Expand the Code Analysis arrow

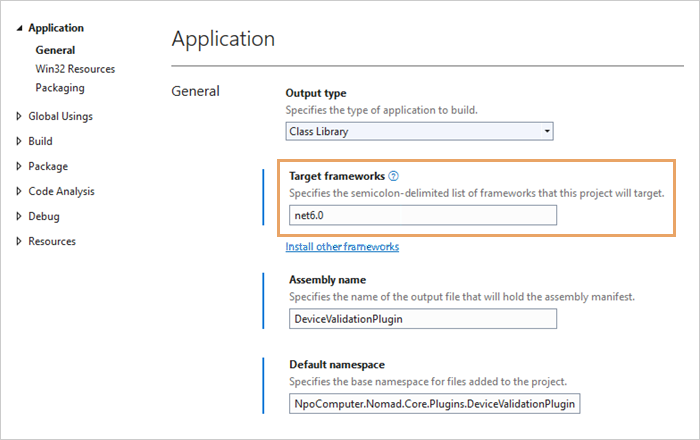pyautogui.click(x=19, y=191)
